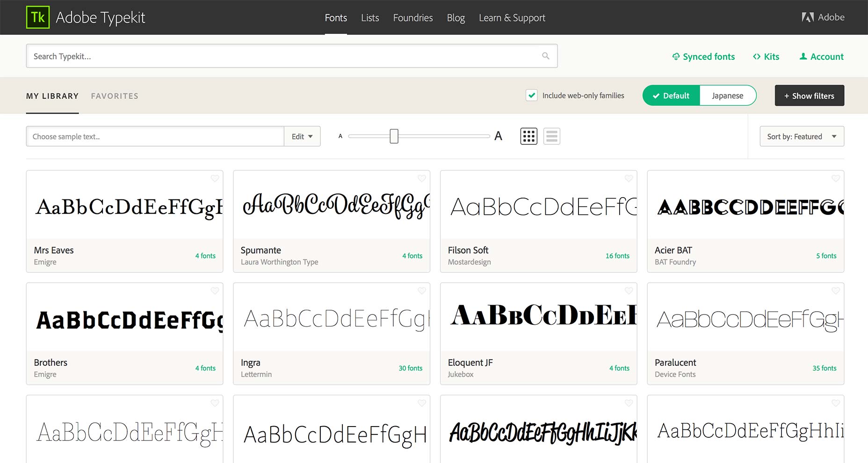Switch to the Favorites tab
This screenshot has width=868, height=463.
tap(115, 96)
